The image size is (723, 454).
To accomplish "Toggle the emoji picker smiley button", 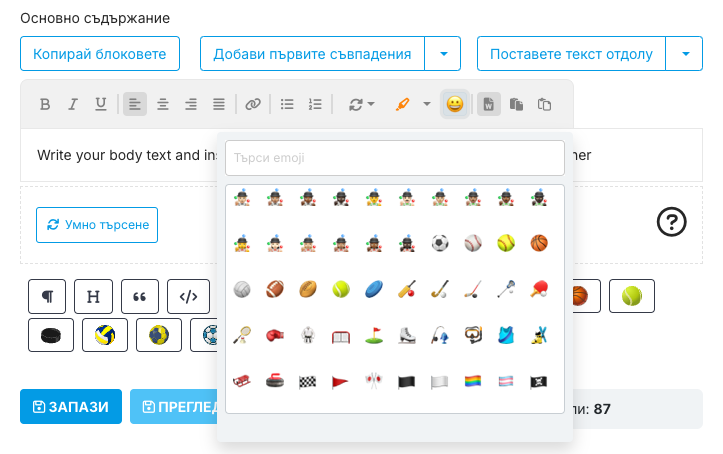I will (455, 104).
